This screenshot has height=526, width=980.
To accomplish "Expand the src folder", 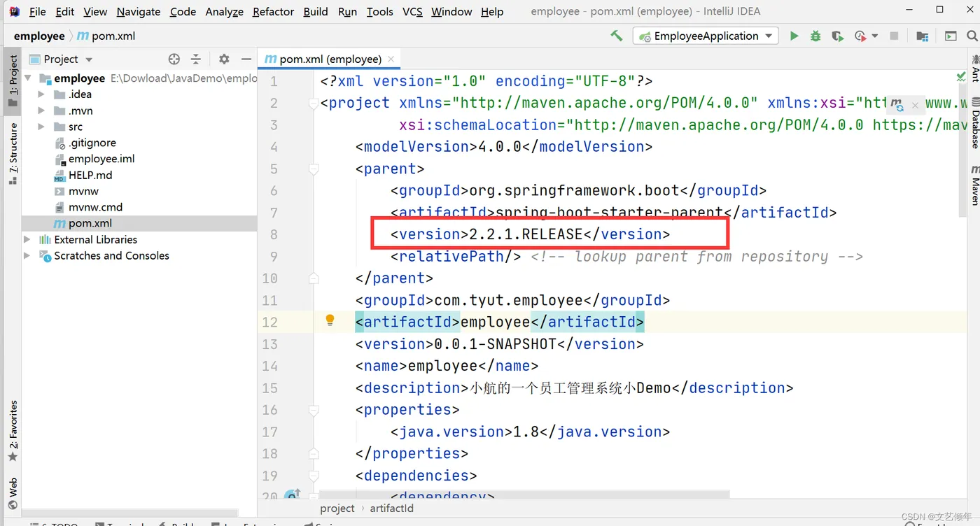I will (41, 127).
